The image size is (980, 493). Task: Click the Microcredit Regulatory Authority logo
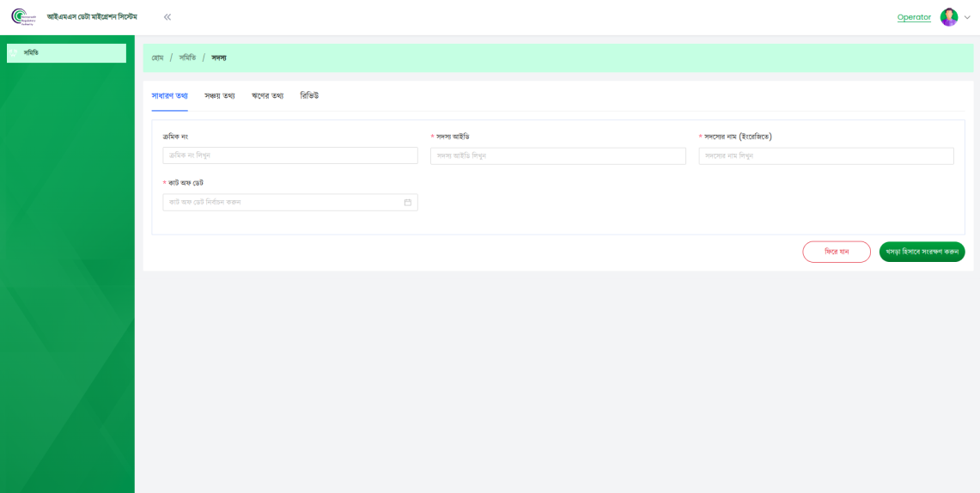23,17
